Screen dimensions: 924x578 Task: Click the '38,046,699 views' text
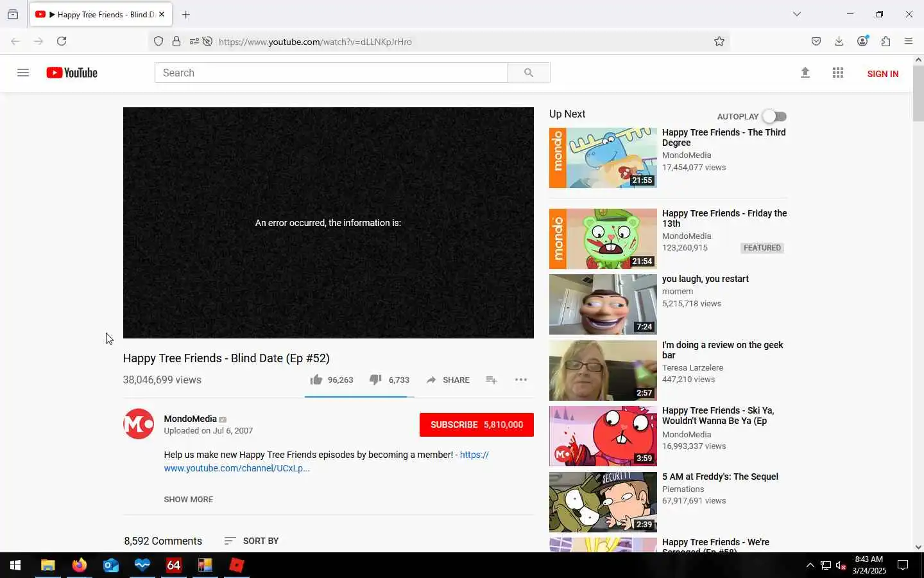[162, 380]
